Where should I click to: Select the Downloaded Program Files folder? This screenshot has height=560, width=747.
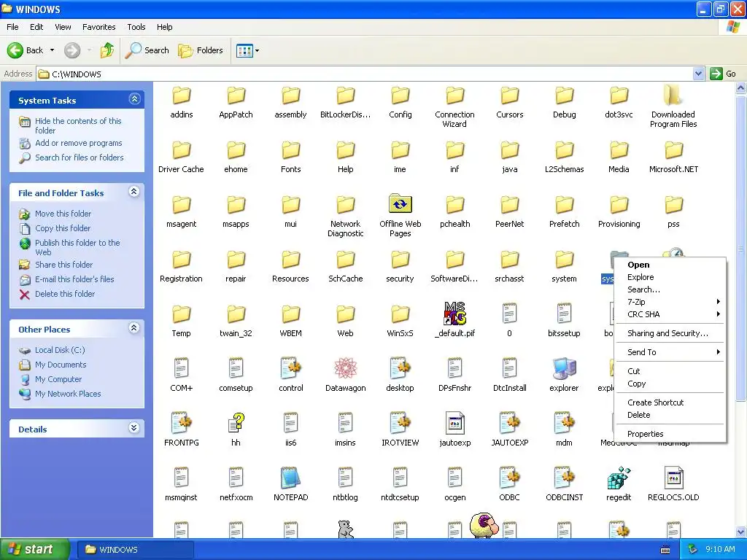tap(673, 96)
